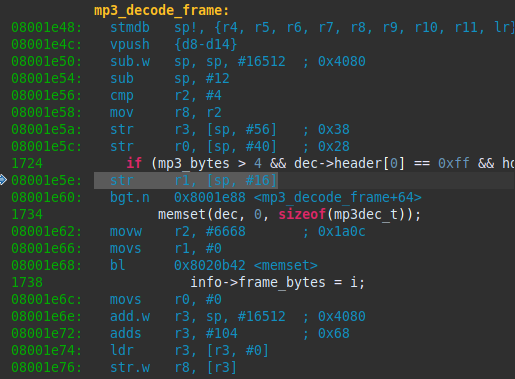Select the mov r8, r2 instruction
515x379 pixels.
tap(166, 112)
